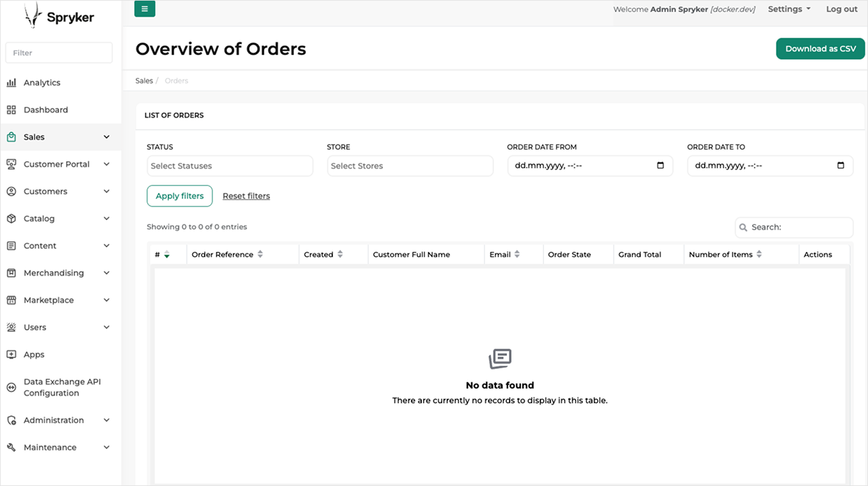The width and height of the screenshot is (868, 486).
Task: Click the green hamburger menu toggle button
Action: point(145,9)
